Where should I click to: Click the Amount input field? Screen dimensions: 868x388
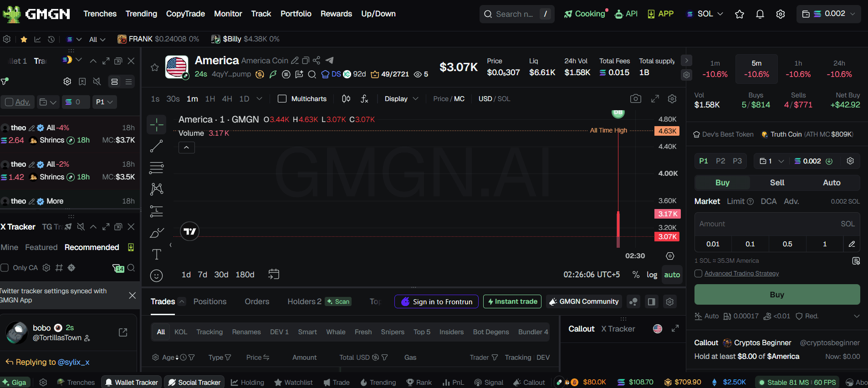(777, 224)
